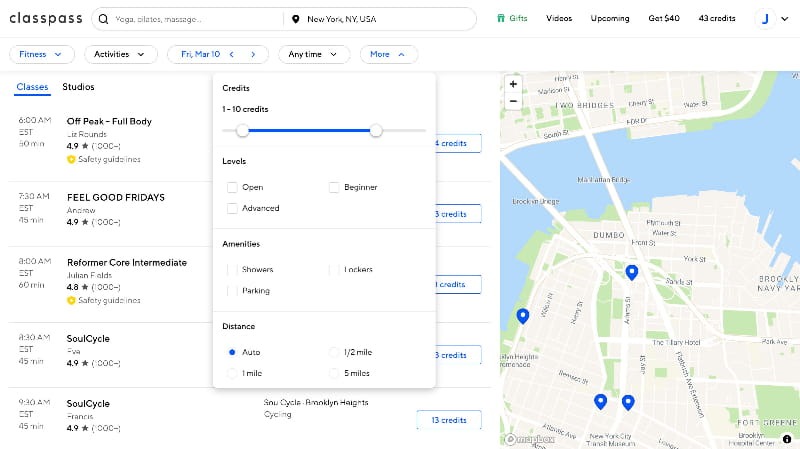800x449 pixels.
Task: Select the 5 miles distance option
Action: (334, 373)
